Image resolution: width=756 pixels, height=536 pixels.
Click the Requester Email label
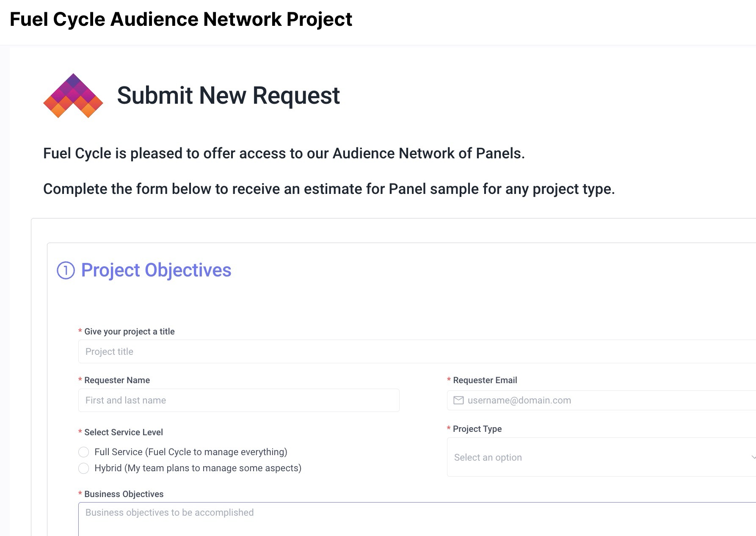click(485, 380)
